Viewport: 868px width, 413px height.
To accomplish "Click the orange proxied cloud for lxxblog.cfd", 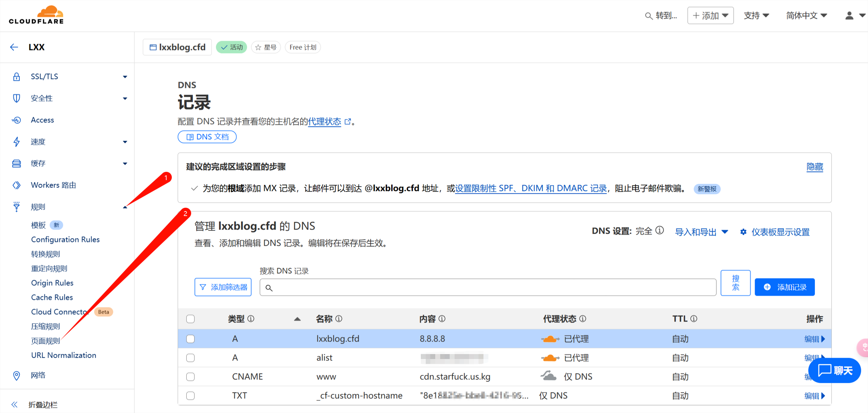I will (x=550, y=339).
